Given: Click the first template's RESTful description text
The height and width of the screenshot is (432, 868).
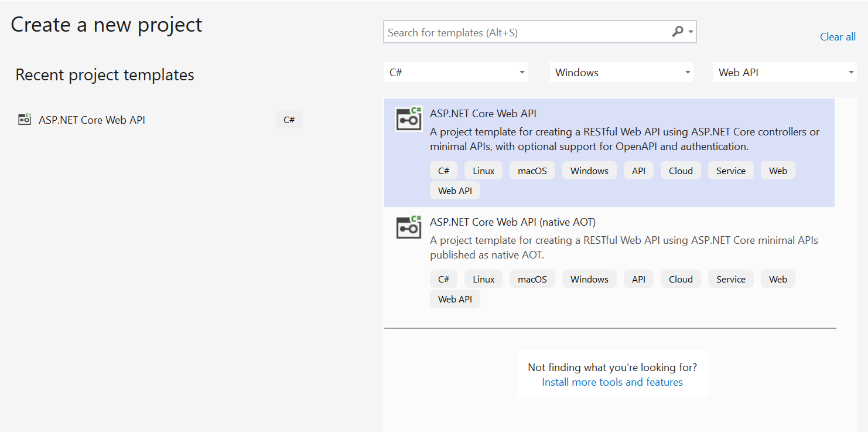Looking at the screenshot, I should 624,139.
